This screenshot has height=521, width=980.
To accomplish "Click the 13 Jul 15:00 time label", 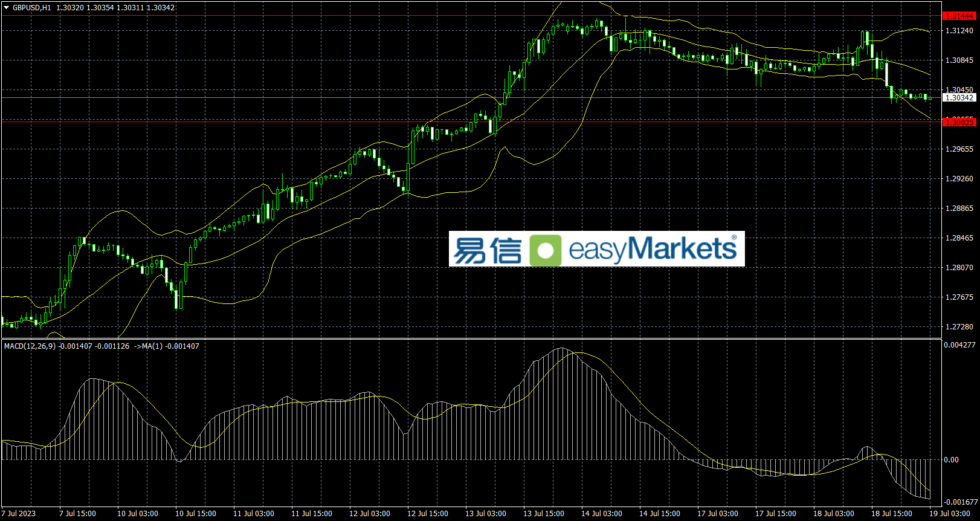I will coord(544,514).
